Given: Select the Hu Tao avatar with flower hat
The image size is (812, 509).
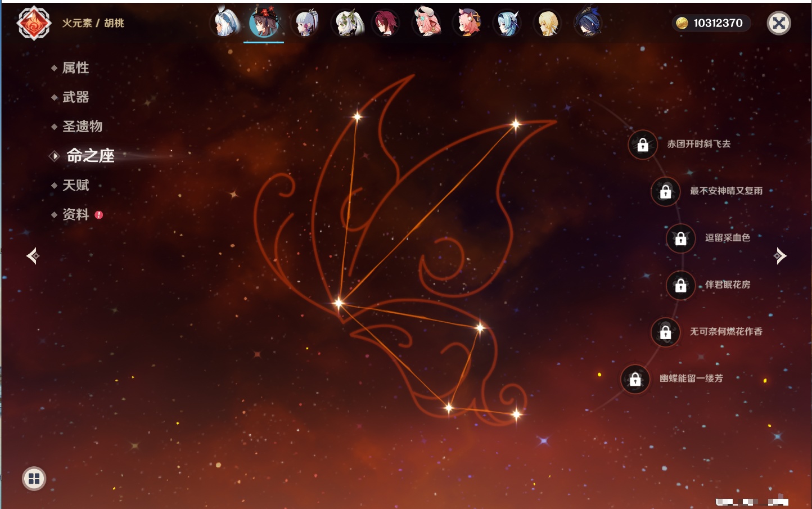Looking at the screenshot, I should click(264, 23).
